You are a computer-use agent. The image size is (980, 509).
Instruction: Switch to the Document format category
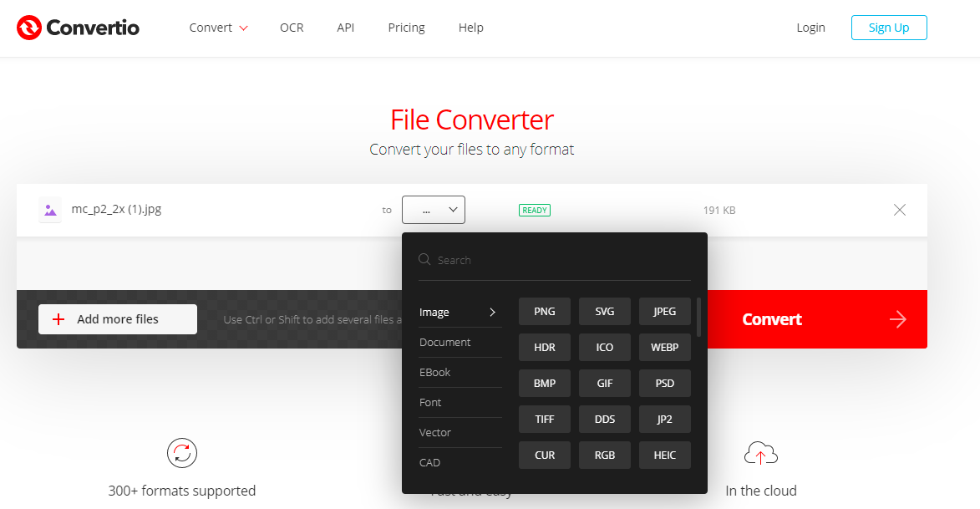(444, 342)
